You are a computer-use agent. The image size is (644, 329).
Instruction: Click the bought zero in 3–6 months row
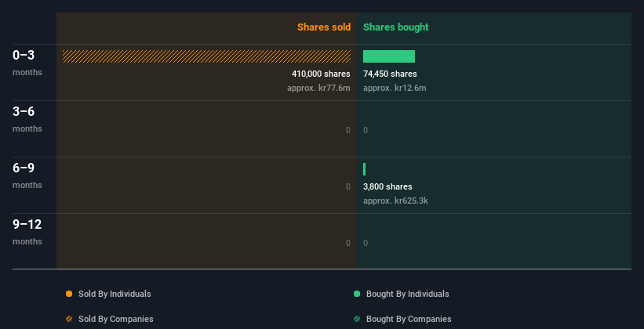(366, 130)
